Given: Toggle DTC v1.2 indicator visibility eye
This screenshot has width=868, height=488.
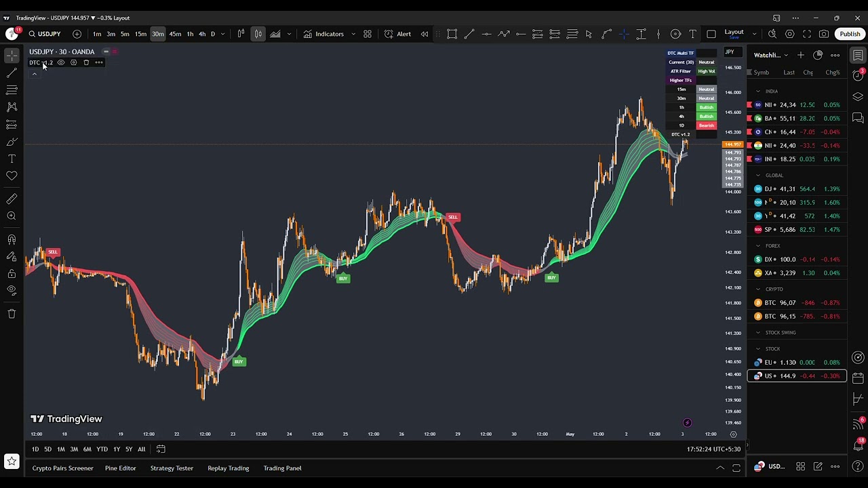Looking at the screenshot, I should (x=61, y=62).
